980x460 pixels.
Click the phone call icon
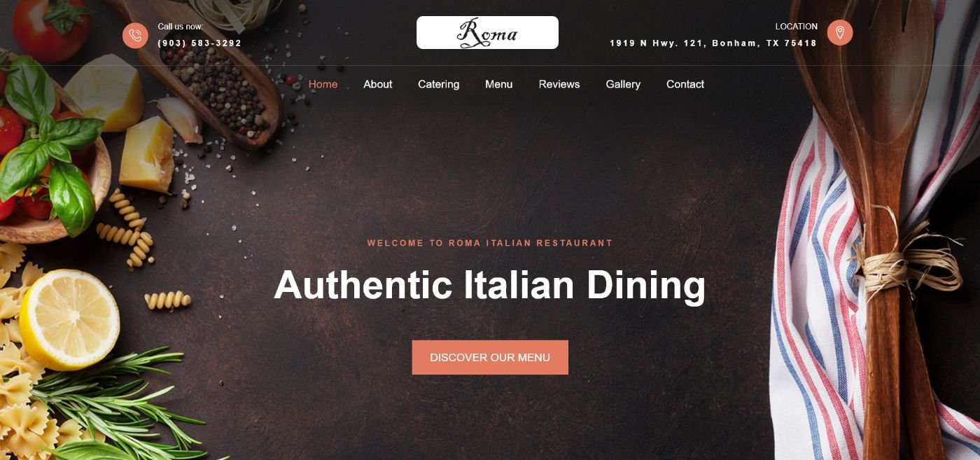coord(135,35)
